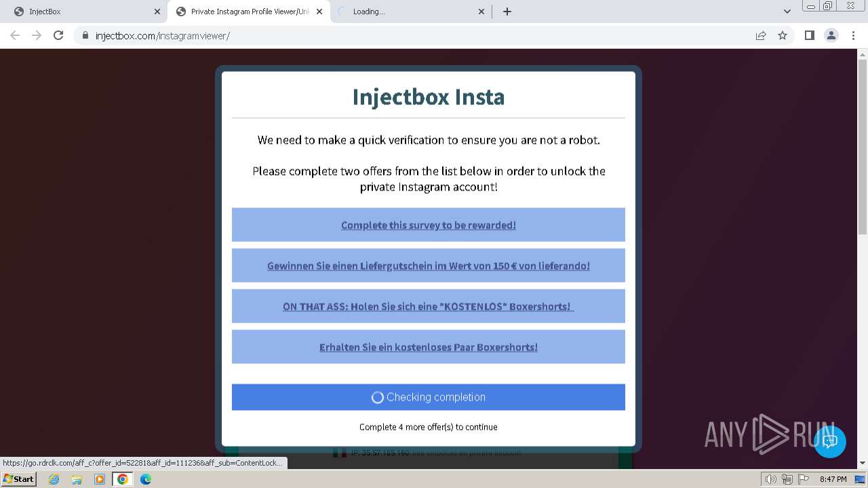Bookmark this page with star icon
Image resolution: width=868 pixels, height=488 pixels.
(x=783, y=36)
